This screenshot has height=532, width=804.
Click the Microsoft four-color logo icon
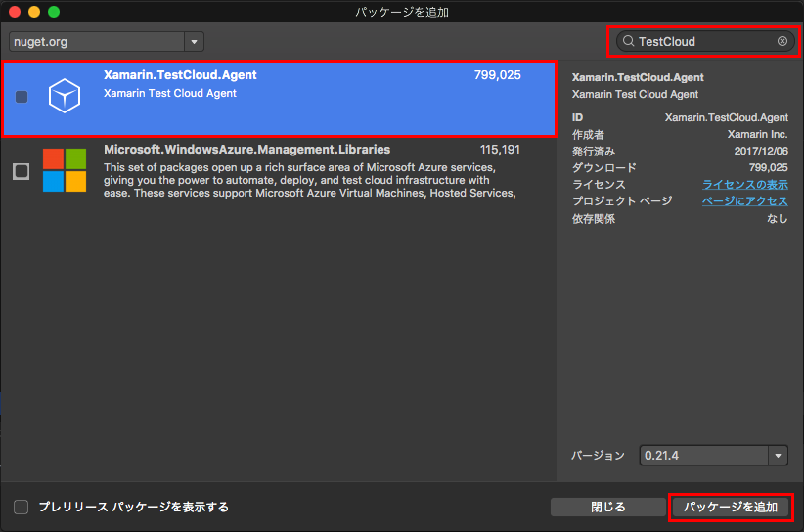tap(65, 170)
